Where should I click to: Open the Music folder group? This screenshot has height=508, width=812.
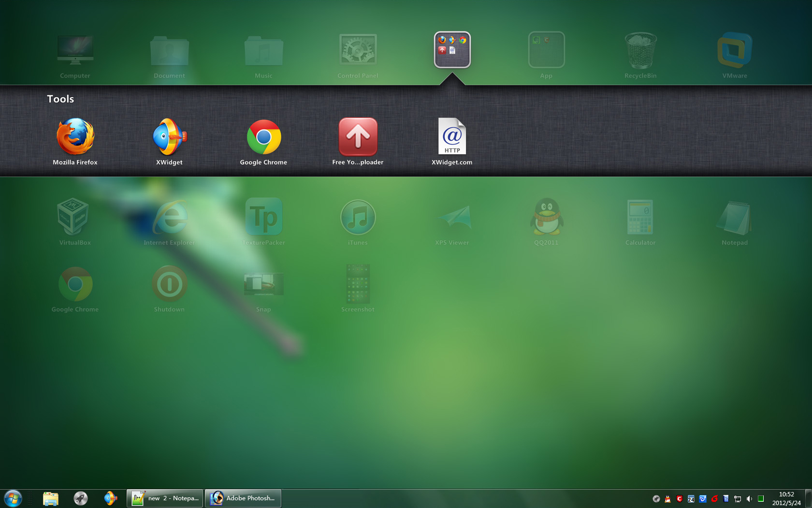(263, 49)
